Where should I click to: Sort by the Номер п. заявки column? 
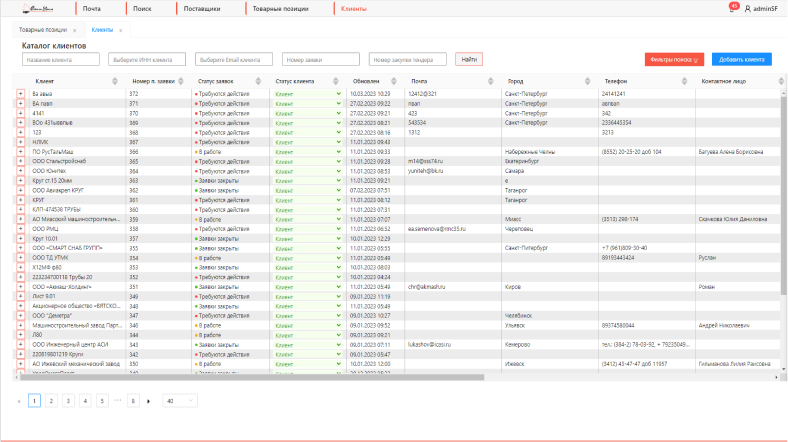(181, 81)
